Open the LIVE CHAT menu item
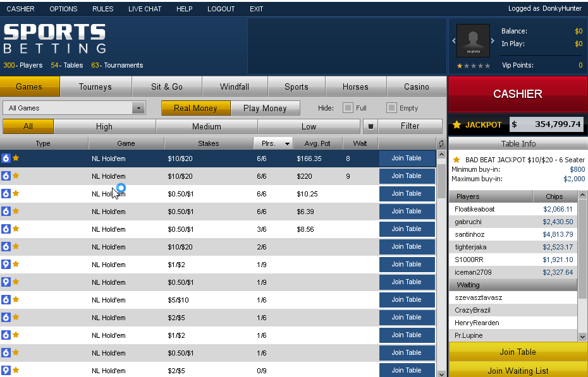The width and height of the screenshot is (588, 377). coord(145,9)
